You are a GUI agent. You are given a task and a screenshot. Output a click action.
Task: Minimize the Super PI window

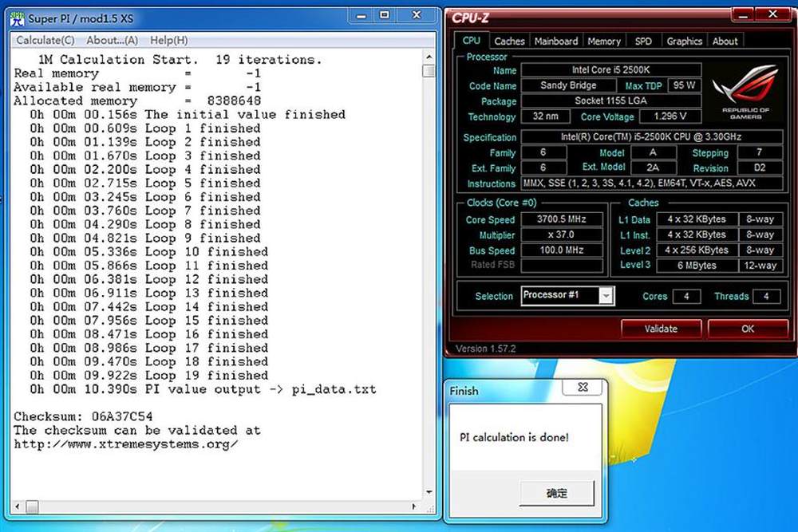pos(361,16)
